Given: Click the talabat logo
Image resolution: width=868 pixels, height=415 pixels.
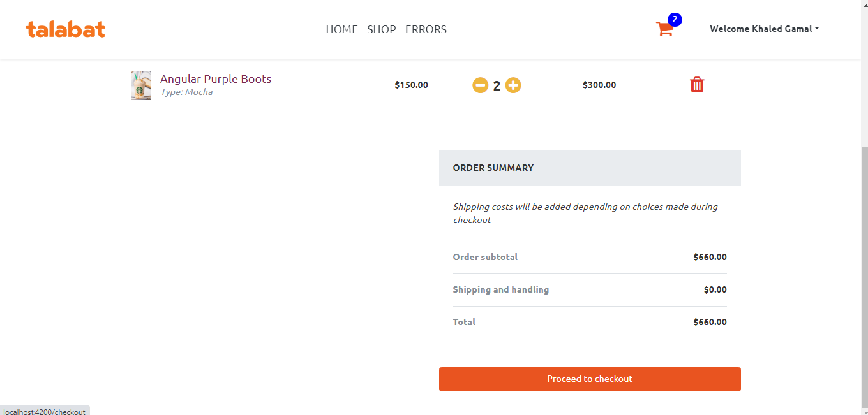Looking at the screenshot, I should [65, 29].
